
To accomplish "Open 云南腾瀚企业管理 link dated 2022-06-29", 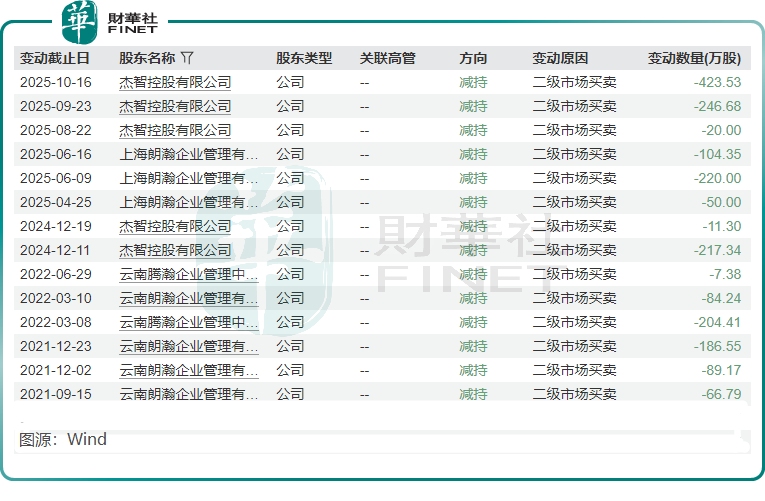I will [x=188, y=274].
